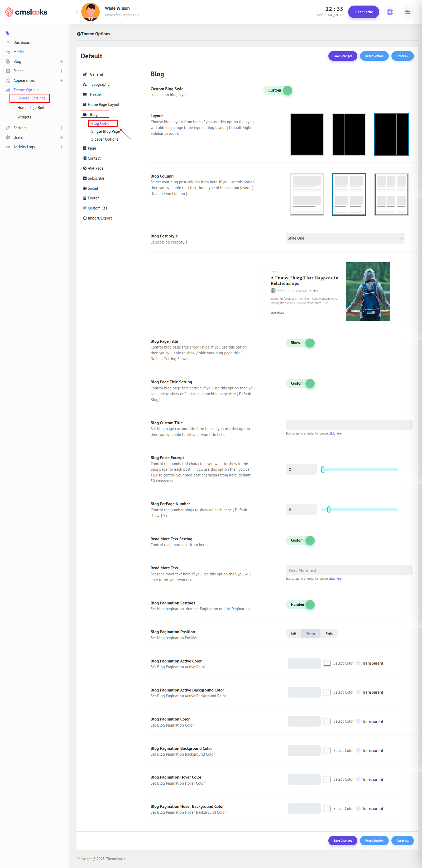Select the one-column blog layout icon

point(306,194)
